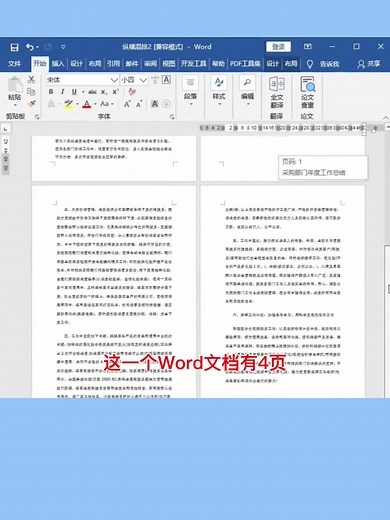
Task: Activate the Format Painter brush
Action: pyautogui.click(x=31, y=104)
